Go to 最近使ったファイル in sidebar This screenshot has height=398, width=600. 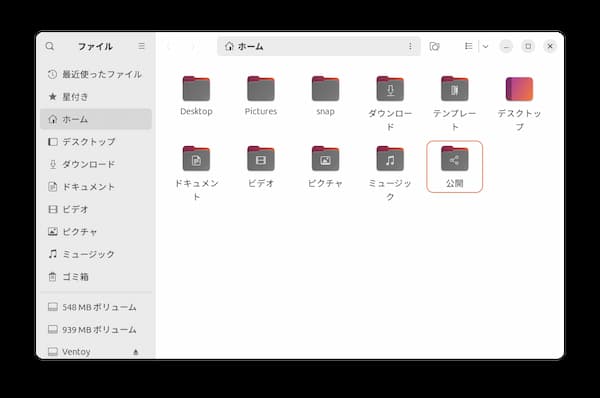(96, 74)
